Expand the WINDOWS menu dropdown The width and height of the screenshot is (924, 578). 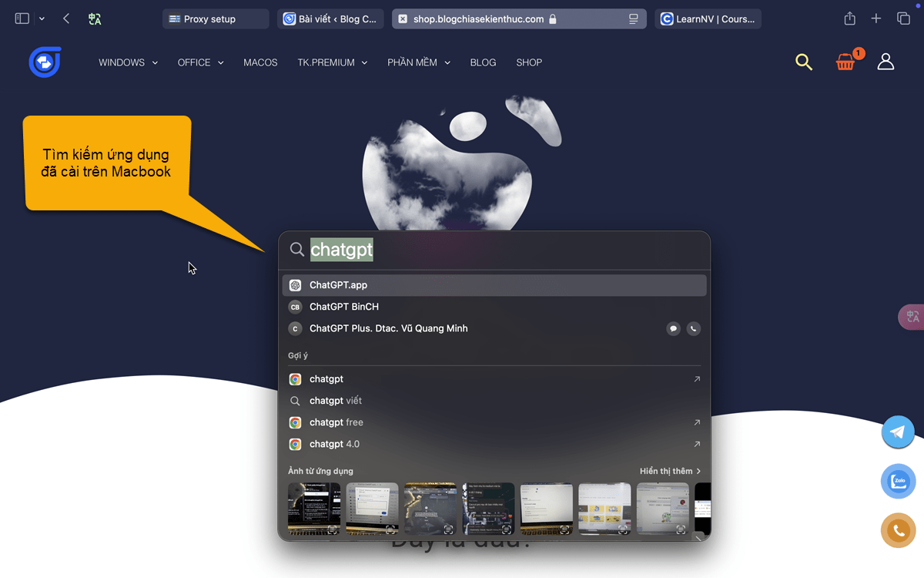[x=128, y=62]
